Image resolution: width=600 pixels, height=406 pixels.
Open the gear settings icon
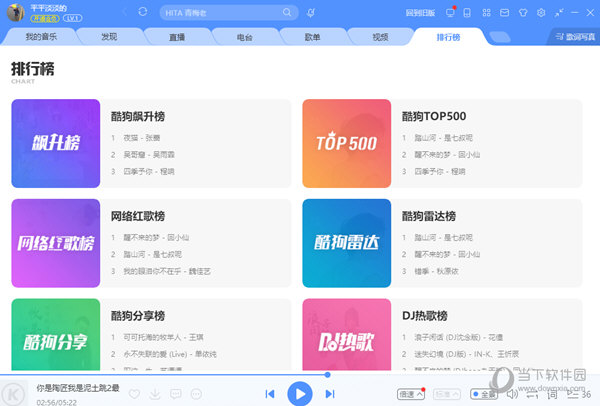541,13
